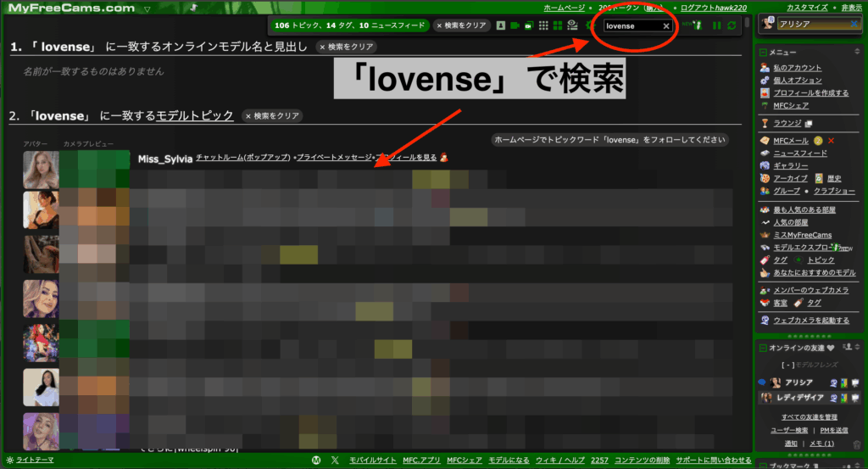Open あなたにおすすめのモデル in the menu
This screenshot has width=868, height=469.
click(815, 273)
